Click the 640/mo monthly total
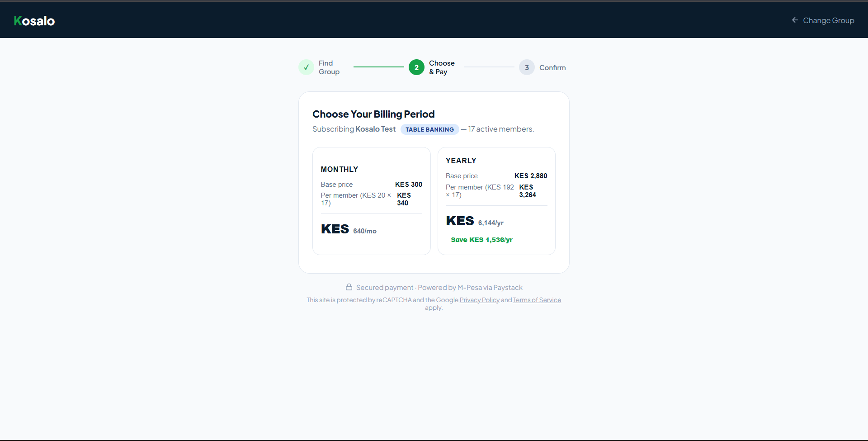This screenshot has height=441, width=868. (365, 231)
